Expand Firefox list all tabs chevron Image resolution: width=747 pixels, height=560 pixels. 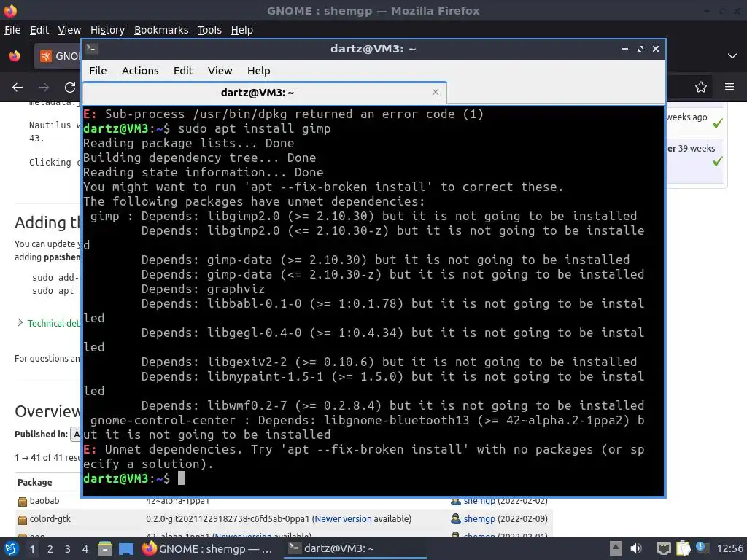[x=732, y=56]
